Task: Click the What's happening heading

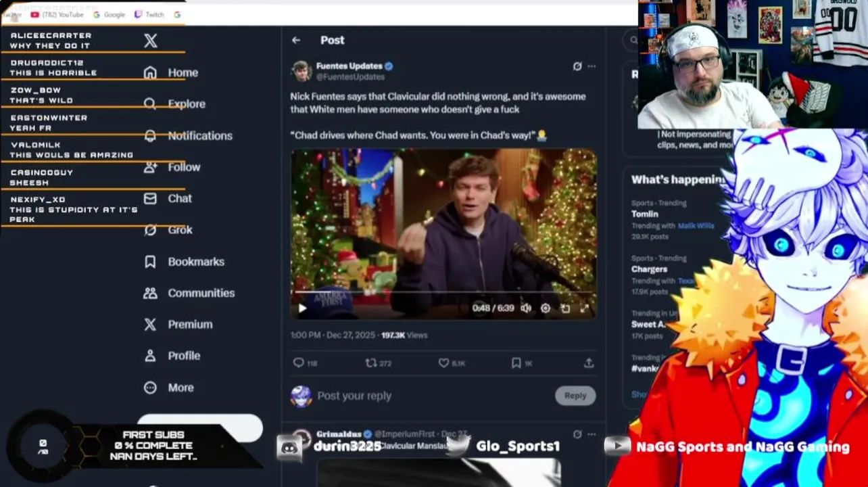Action: click(x=677, y=180)
